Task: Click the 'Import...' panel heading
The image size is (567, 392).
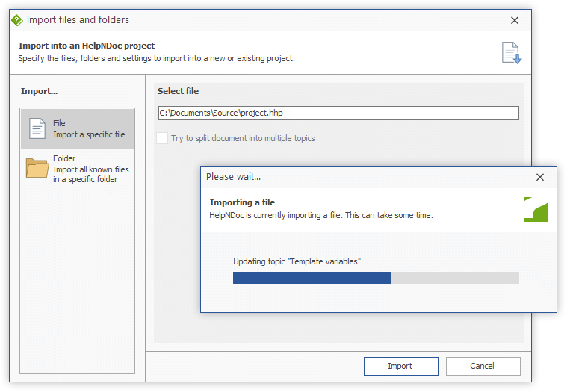Action: pyautogui.click(x=39, y=91)
